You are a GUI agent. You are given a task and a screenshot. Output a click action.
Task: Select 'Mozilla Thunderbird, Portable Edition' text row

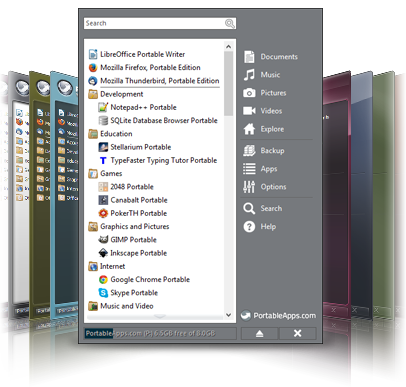pyautogui.click(x=160, y=81)
